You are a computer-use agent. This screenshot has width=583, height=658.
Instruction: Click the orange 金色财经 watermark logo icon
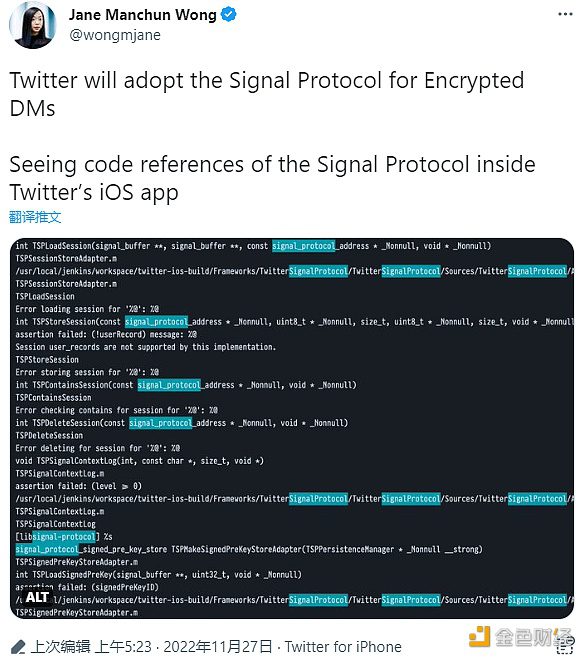pos(479,636)
